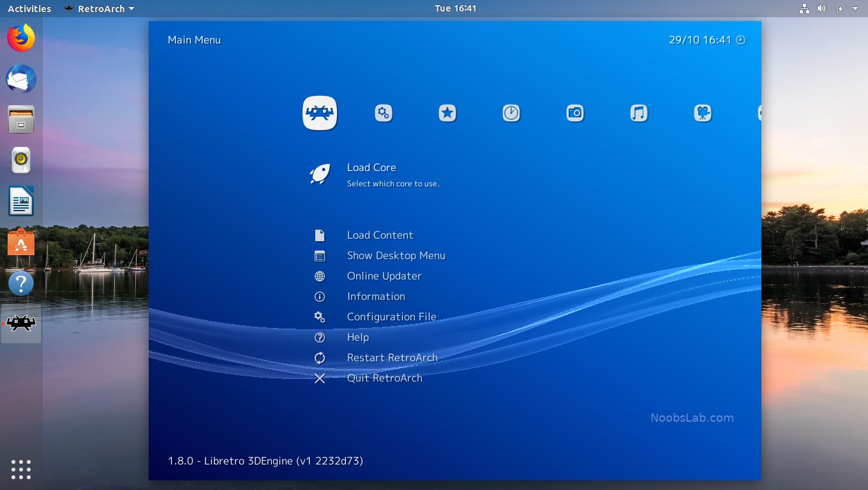Open the Videos movie camera tab
The height and width of the screenshot is (490, 868).
[703, 112]
